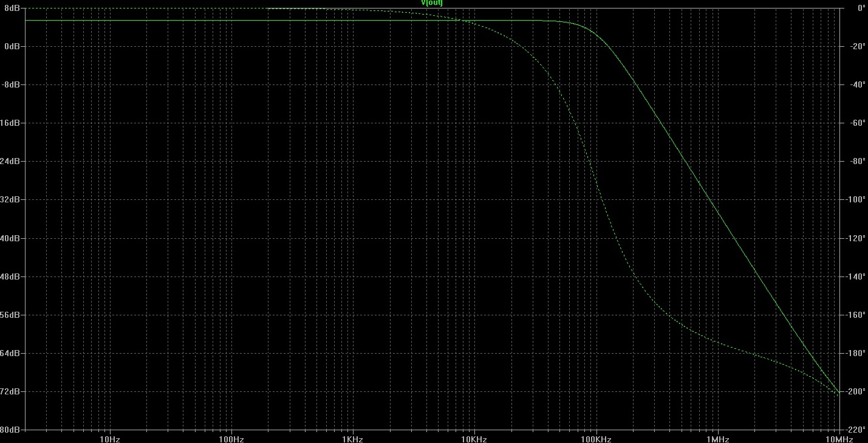This screenshot has width=868, height=443.
Task: Click the 10KHz frequency axis label
Action: coord(474,439)
